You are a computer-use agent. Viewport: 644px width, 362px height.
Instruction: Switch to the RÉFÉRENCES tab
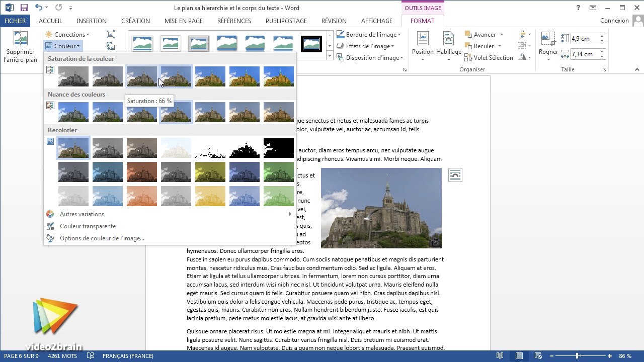pos(234,21)
